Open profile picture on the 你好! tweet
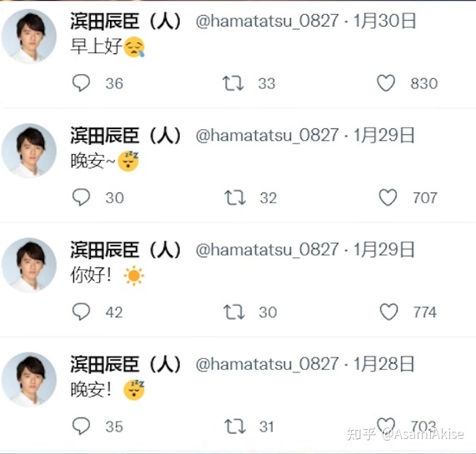Image resolution: width=476 pixels, height=454 pixels. [x=29, y=265]
